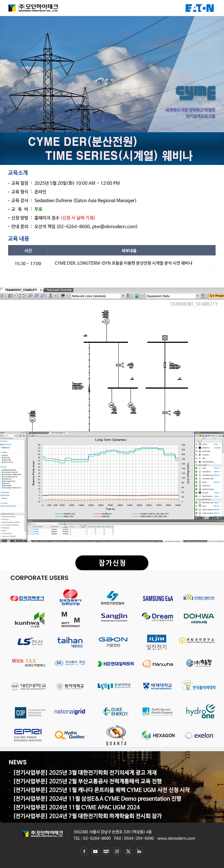Click the exelon logo
The image size is (224, 868).
(199, 735)
